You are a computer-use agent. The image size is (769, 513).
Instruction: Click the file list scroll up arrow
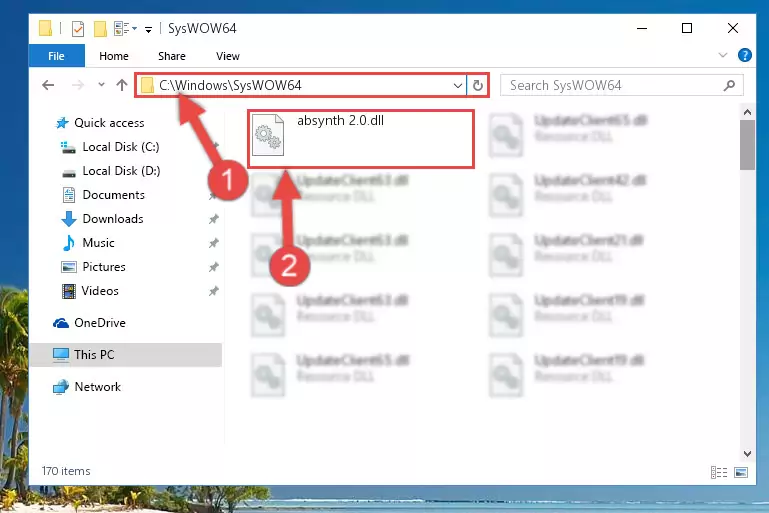pos(747,112)
